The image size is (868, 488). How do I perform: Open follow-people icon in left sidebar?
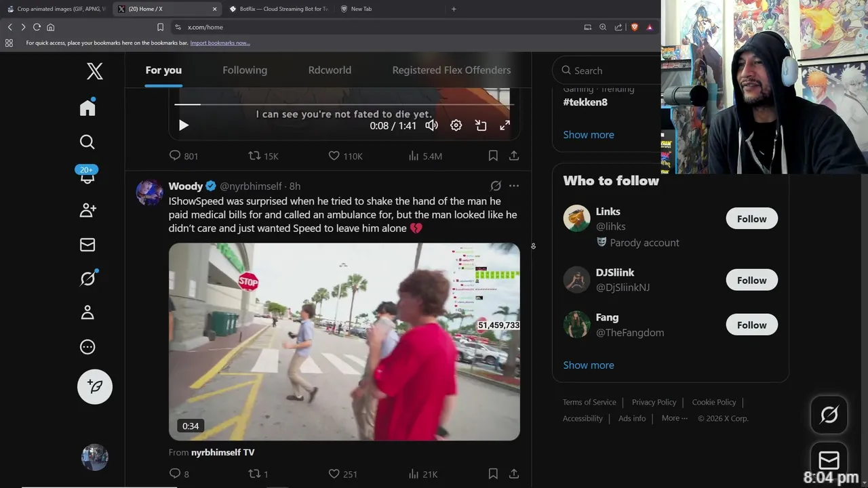click(87, 210)
